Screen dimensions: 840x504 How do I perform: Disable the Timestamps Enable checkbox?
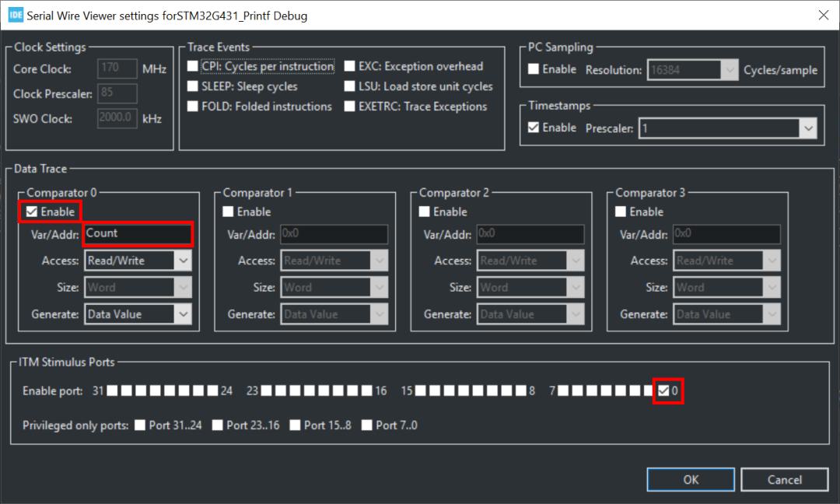tap(534, 128)
